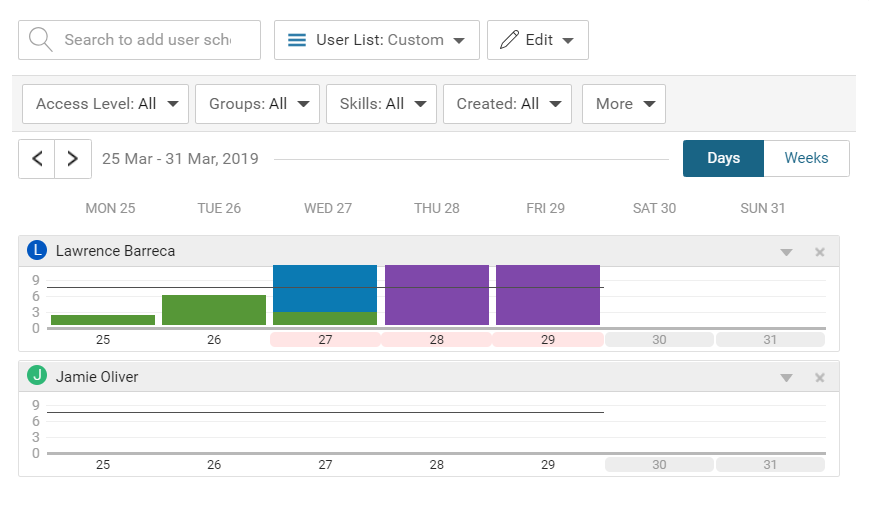Open the User List: Custom dropdown
Screen dimensions: 869x508
[x=377, y=40]
